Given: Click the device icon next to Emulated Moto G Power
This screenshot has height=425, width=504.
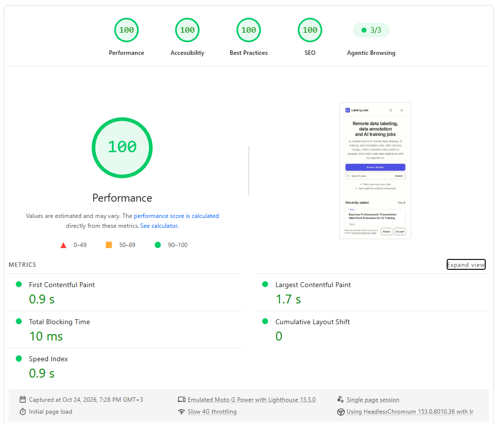Looking at the screenshot, I should (182, 400).
